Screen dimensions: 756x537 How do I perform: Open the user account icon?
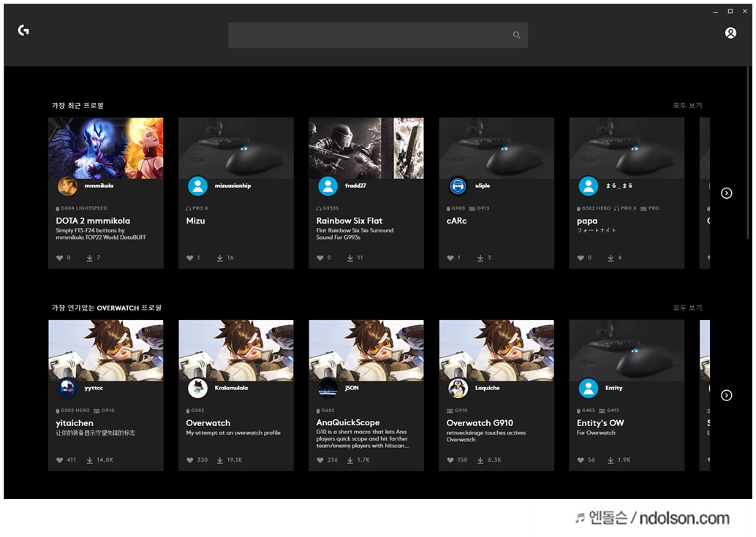(730, 33)
